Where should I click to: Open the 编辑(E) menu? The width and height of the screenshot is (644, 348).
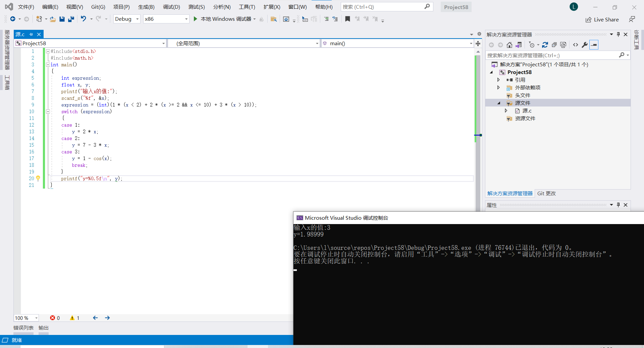[50, 7]
